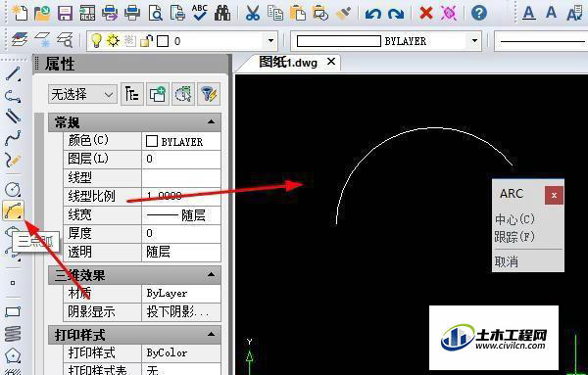Open an existing drawing with folder icon

tap(42, 13)
